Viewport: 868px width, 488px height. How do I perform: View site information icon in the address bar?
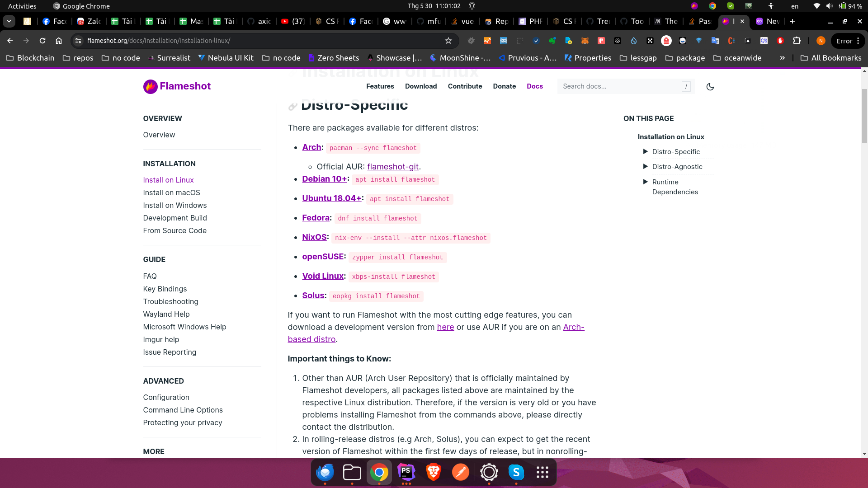click(78, 41)
